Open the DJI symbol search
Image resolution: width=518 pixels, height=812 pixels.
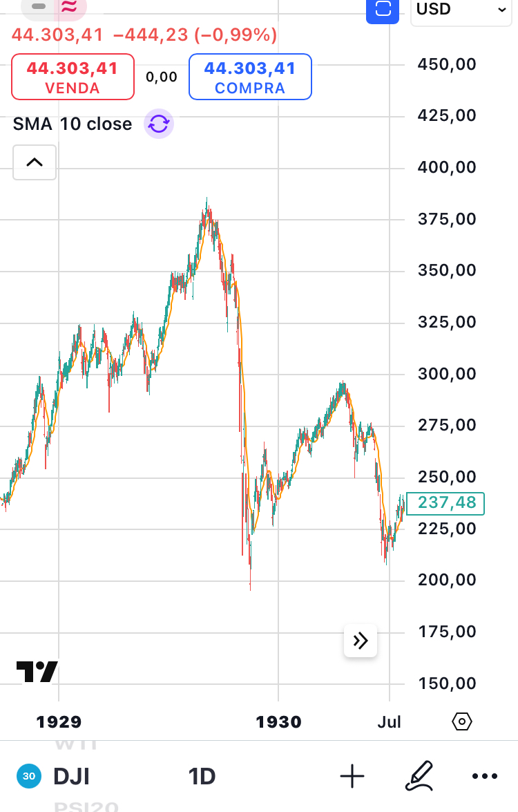point(71,777)
